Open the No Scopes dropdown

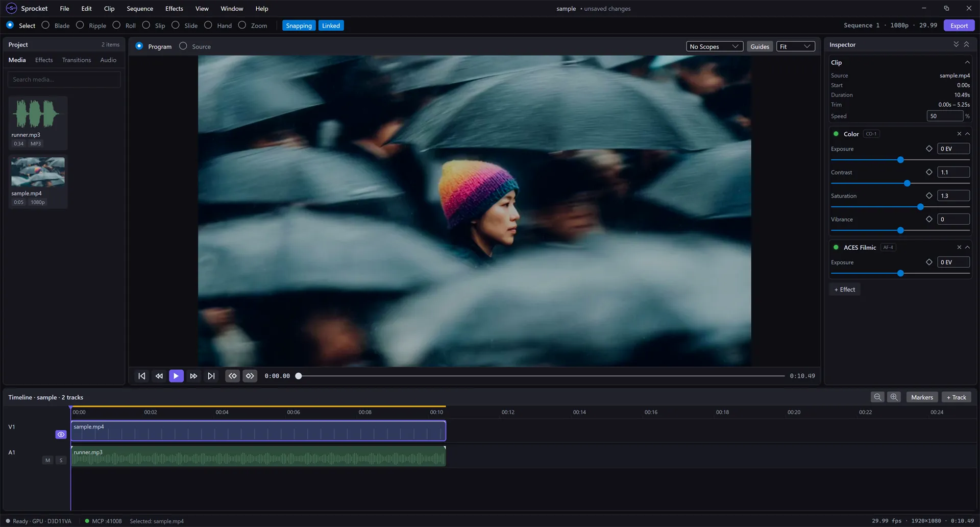coord(715,46)
